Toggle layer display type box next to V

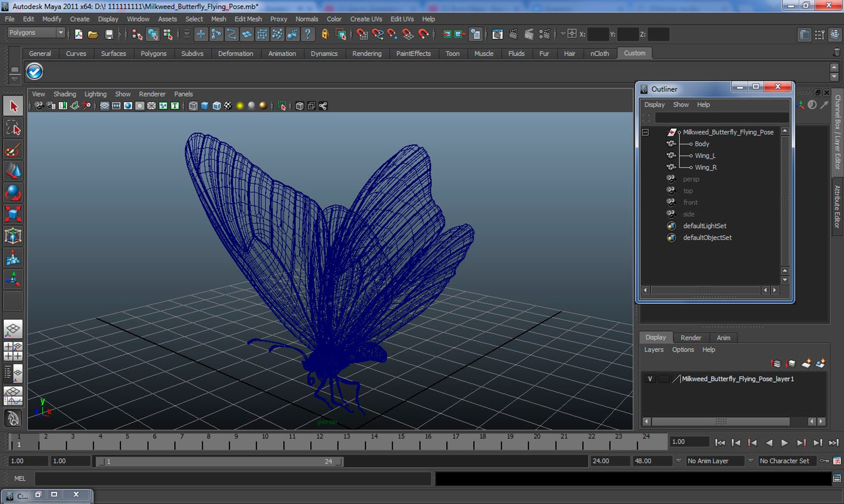(663, 379)
